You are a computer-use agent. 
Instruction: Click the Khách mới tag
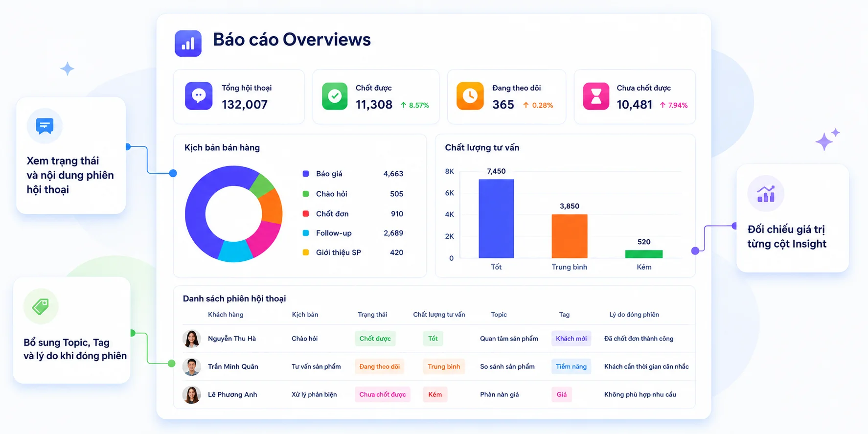[571, 339]
